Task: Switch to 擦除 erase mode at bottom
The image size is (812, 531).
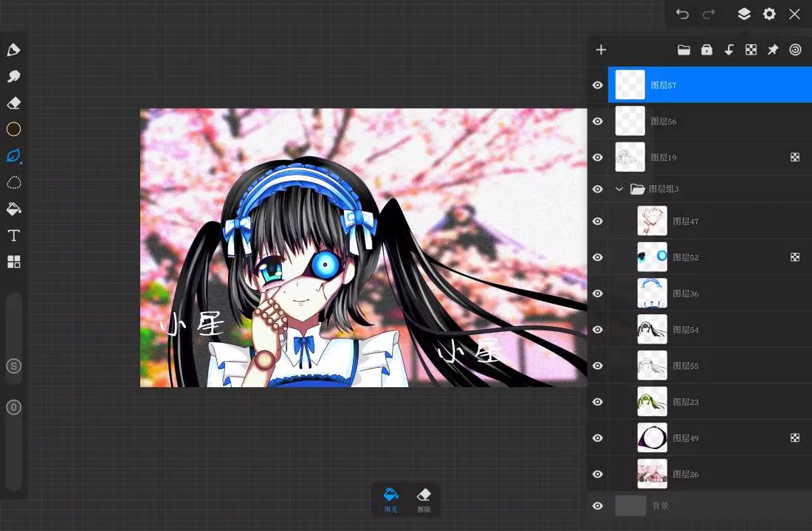Action: point(424,500)
